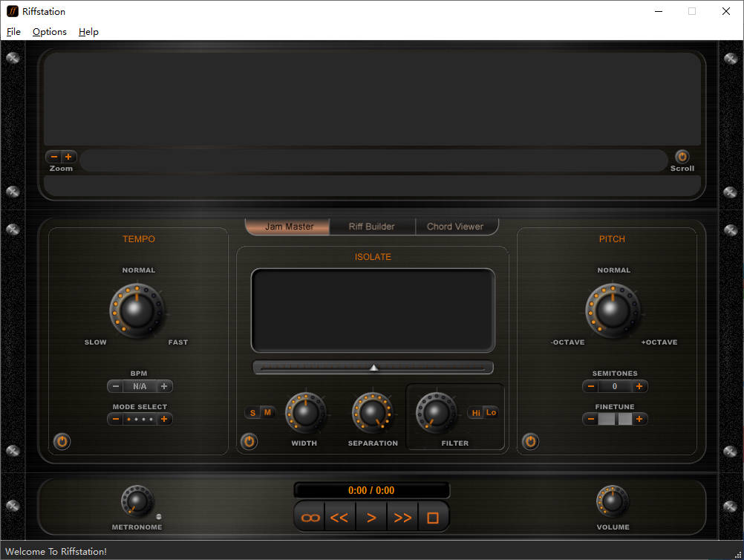Click the Isolate display screen
The height and width of the screenshot is (560, 744).
point(373,310)
